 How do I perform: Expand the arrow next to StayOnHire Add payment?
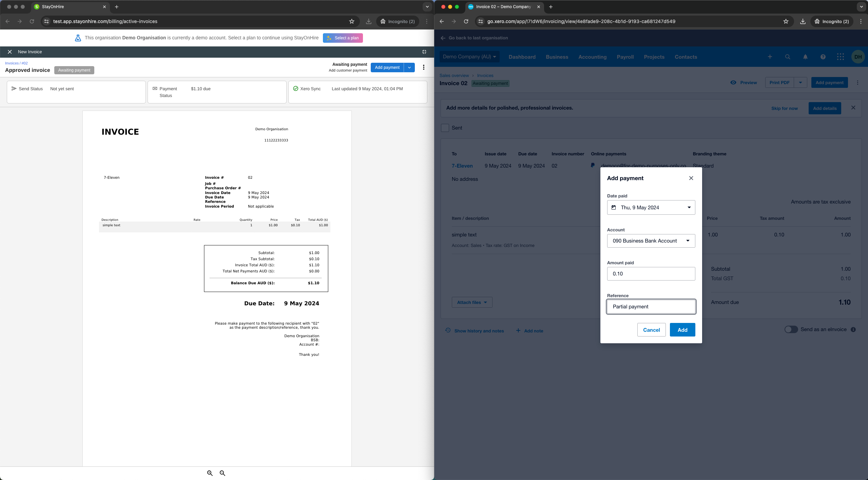[409, 68]
